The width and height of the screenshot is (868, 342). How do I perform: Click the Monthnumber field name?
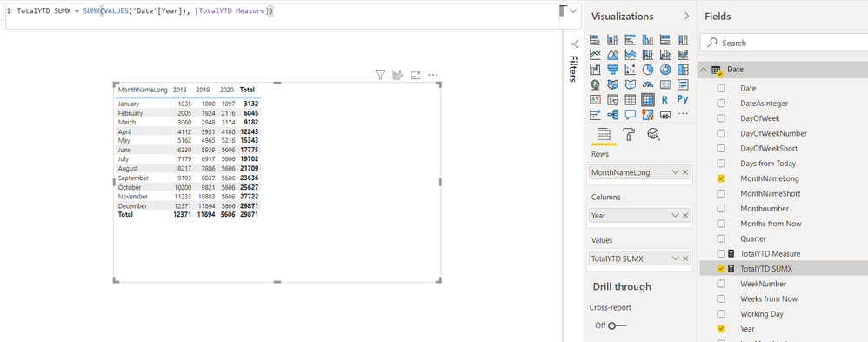tap(765, 208)
